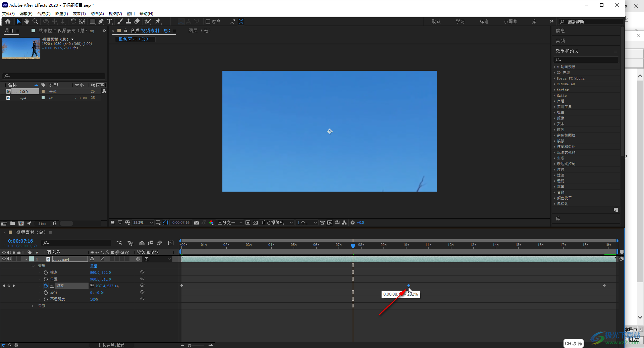Enable Motion Blur for timeline layers

(x=160, y=243)
